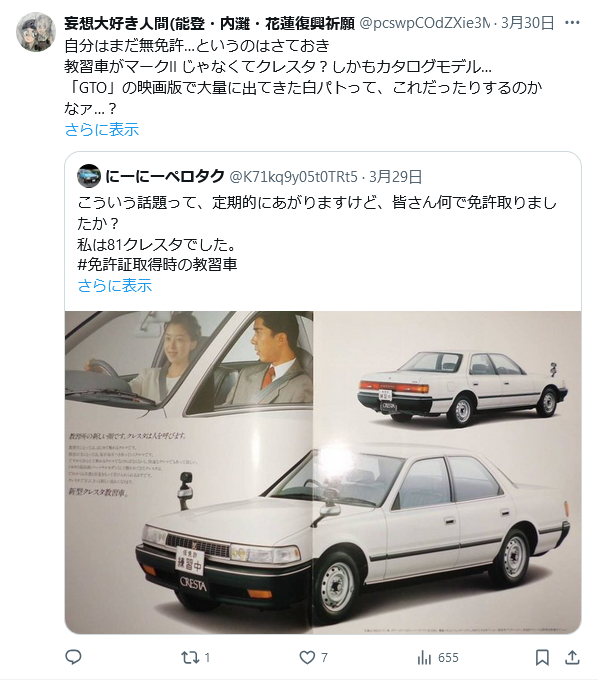The width and height of the screenshot is (598, 680).
Task: Like the tweet with heart icon
Action: click(307, 657)
